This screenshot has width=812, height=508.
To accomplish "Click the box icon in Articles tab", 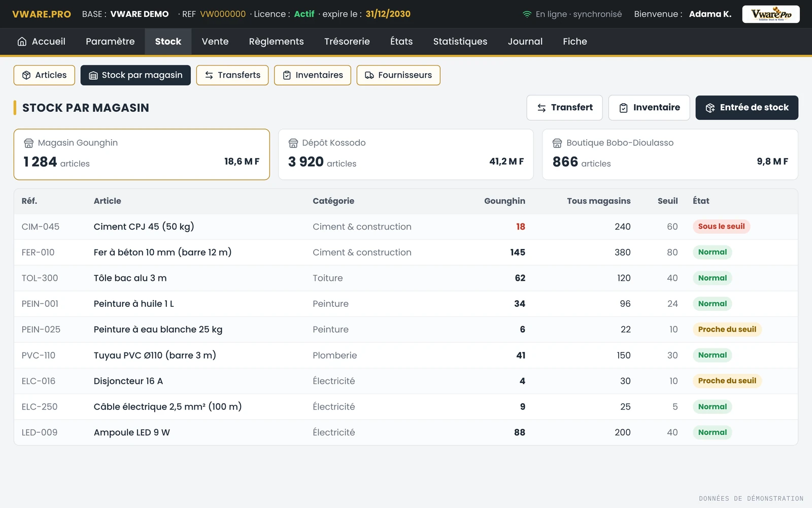I will click(x=26, y=75).
